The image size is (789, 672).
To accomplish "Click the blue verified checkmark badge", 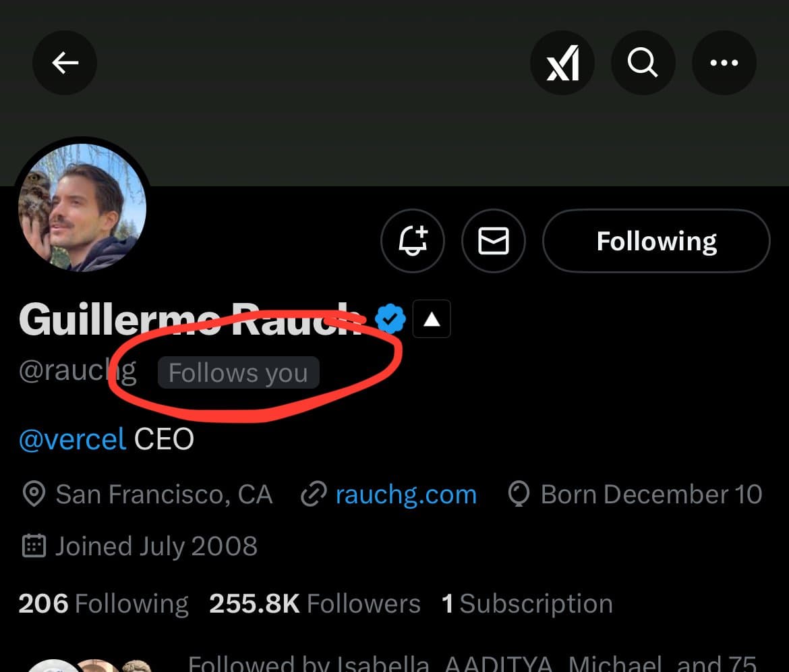I will click(390, 319).
